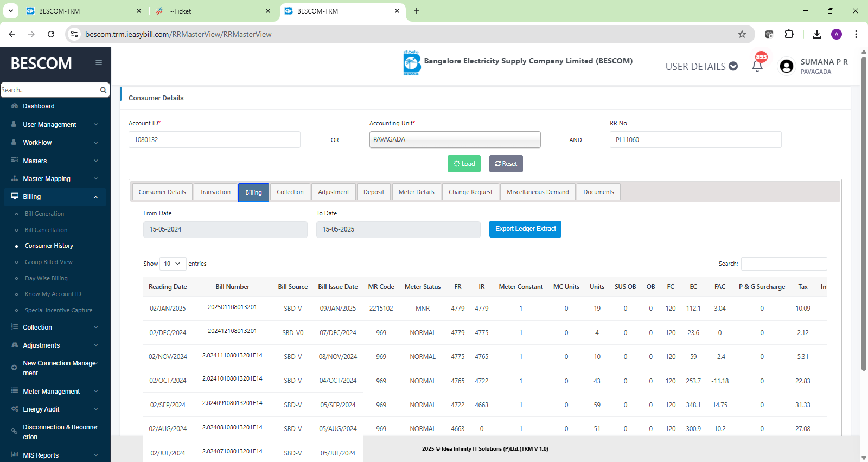Open the tab search dropdown arrow
The width and height of the screenshot is (868, 462).
pos(10,11)
